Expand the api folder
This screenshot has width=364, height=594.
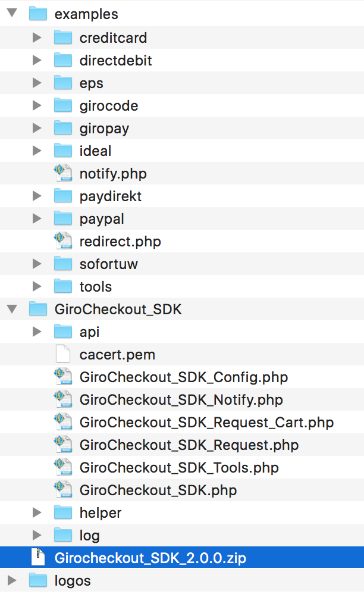(37, 332)
